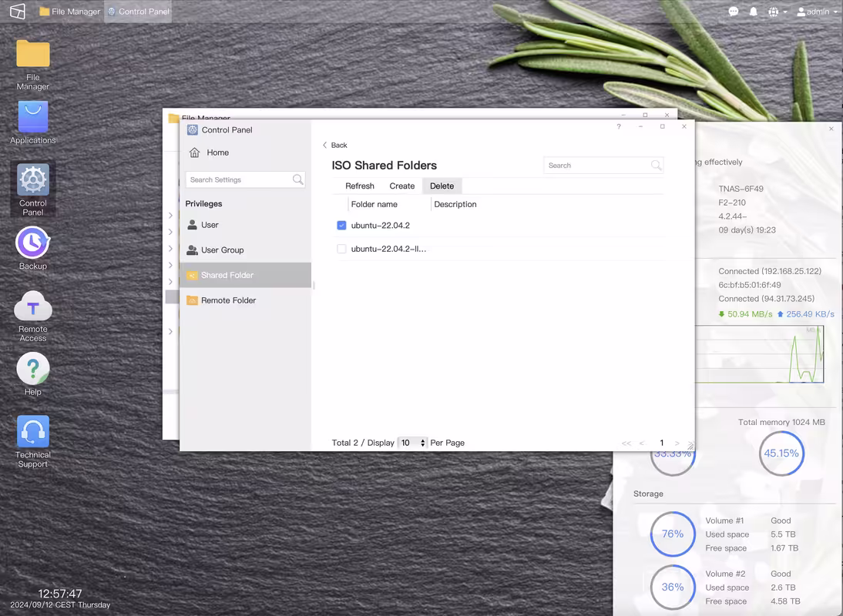Select User Group in Privileges section
Viewport: 843px width, 616px height.
coord(245,250)
